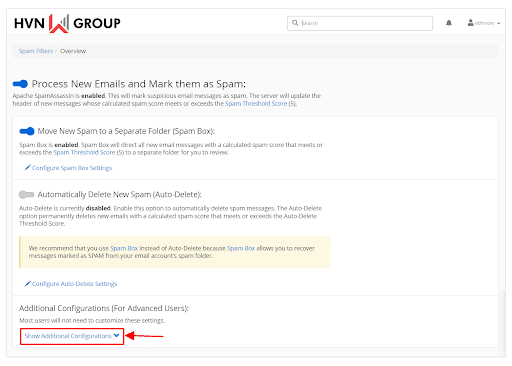Click the 'Additional Configurations (For Advanced Users)' heading
The image size is (512, 366).
click(x=104, y=308)
